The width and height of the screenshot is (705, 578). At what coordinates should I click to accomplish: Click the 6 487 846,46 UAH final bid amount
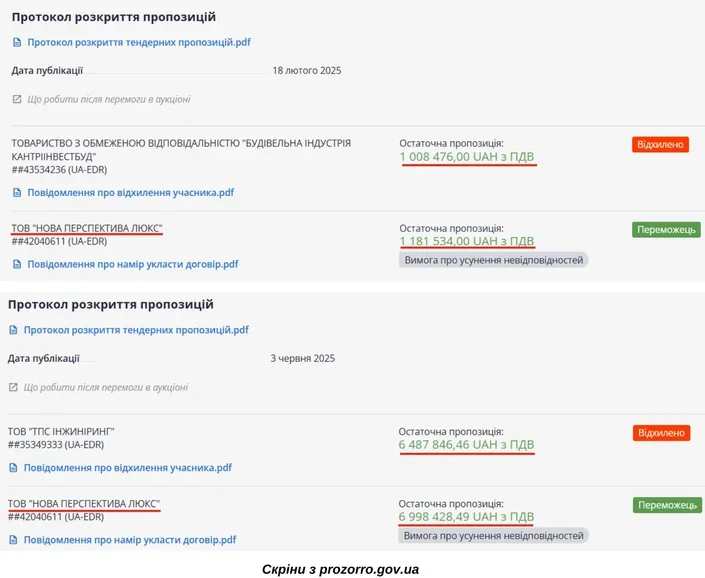click(467, 445)
